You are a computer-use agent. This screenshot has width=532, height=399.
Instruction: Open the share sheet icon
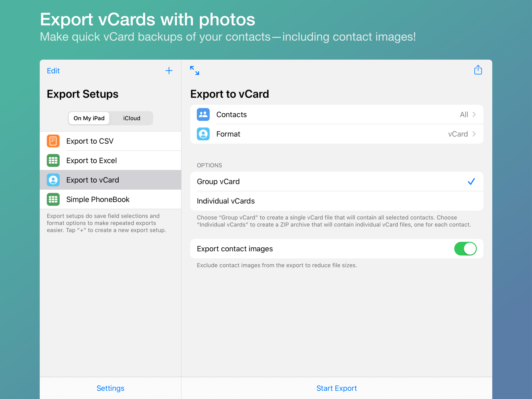click(478, 70)
